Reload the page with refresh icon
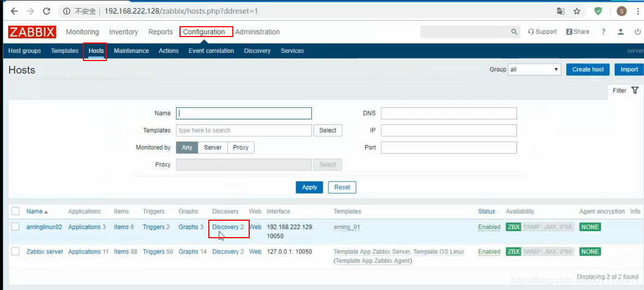644x290 pixels. pos(47,11)
